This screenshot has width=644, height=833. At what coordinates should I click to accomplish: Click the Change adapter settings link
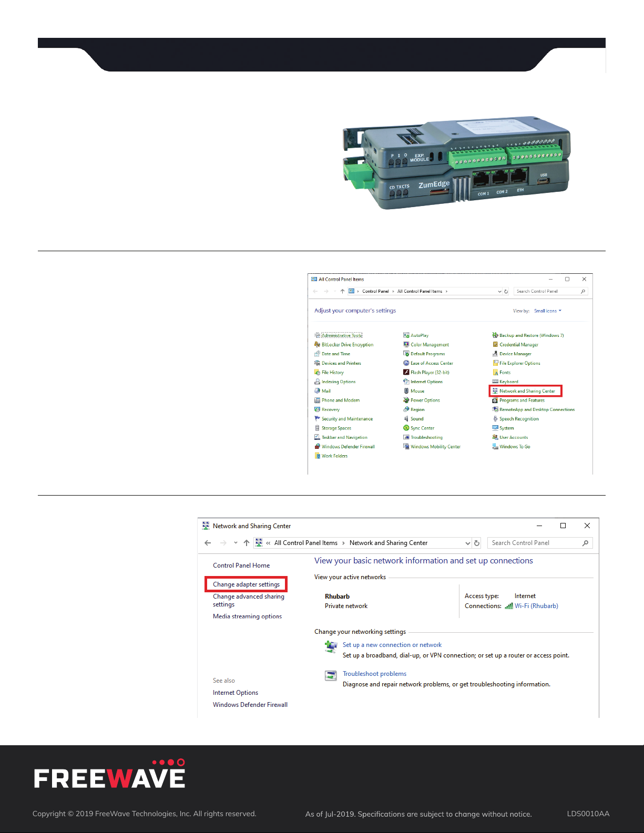tap(246, 584)
